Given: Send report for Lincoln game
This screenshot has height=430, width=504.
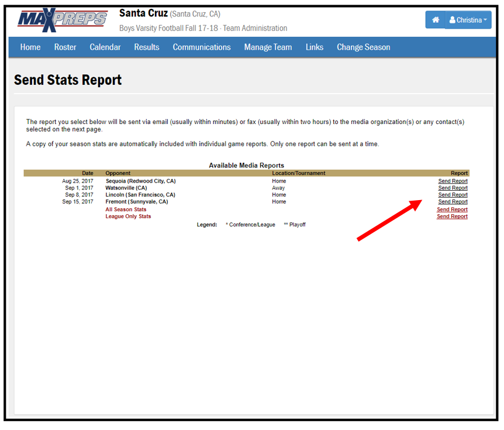Looking at the screenshot, I should point(453,195).
